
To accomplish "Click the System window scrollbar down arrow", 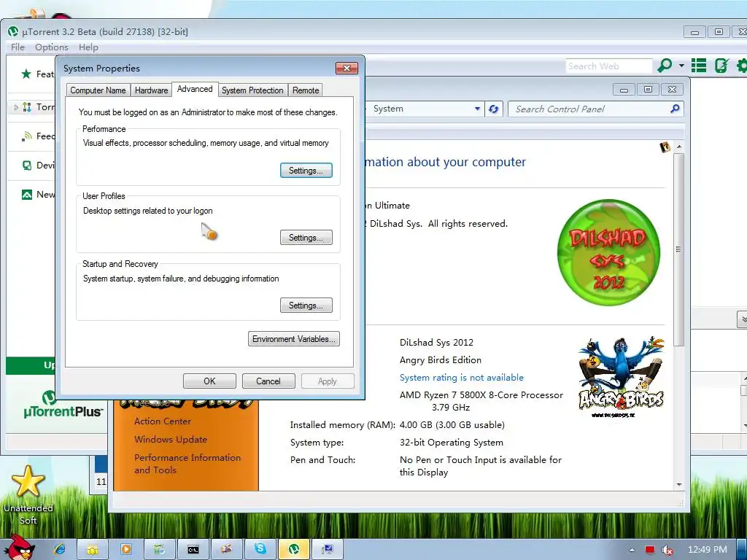I will (679, 484).
